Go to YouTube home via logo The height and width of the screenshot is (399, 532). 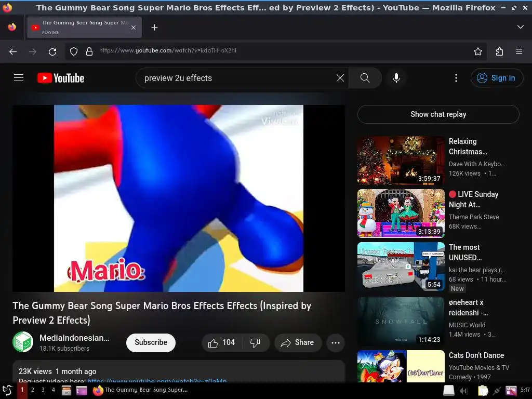[61, 78]
